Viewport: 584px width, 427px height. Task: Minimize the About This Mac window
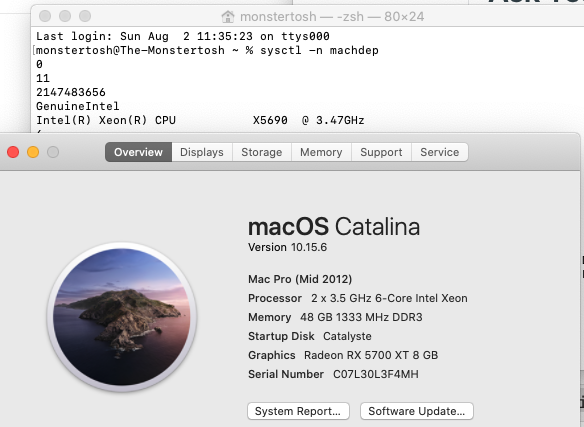pos(33,152)
